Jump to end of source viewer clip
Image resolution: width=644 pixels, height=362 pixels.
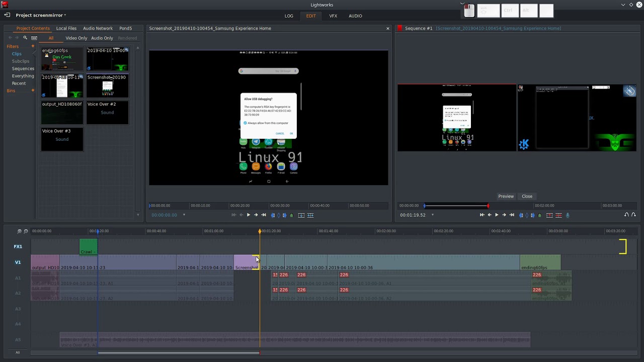coord(263,215)
